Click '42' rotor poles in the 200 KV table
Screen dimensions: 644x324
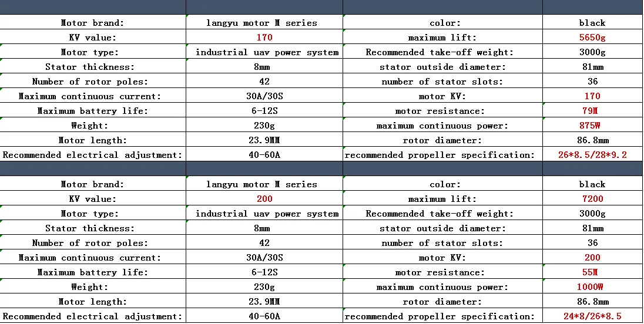pyautogui.click(x=264, y=243)
